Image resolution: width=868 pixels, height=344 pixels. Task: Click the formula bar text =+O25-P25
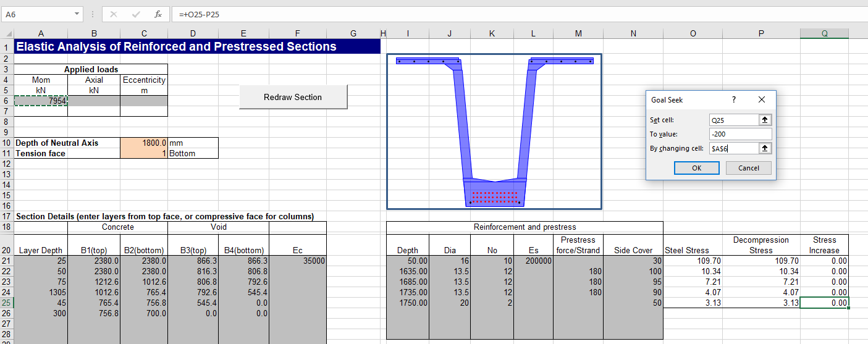(x=199, y=14)
